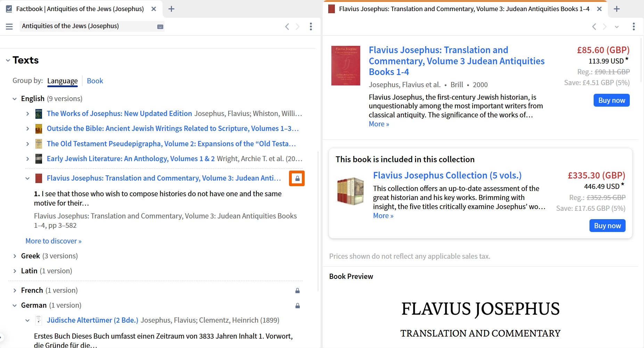Image resolution: width=644 pixels, height=348 pixels.
Task: Close the Flavius Josephus Translation tab
Action: (599, 9)
